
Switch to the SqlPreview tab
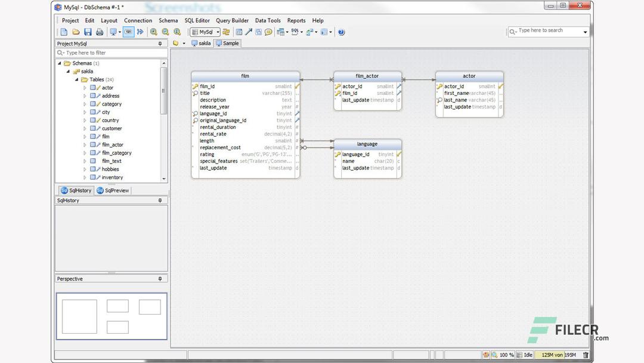112,190
